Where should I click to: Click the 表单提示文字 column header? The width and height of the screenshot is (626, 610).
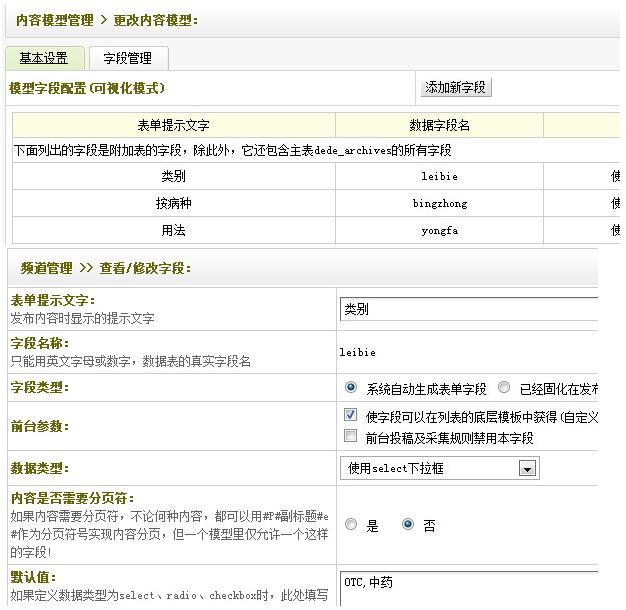point(173,125)
